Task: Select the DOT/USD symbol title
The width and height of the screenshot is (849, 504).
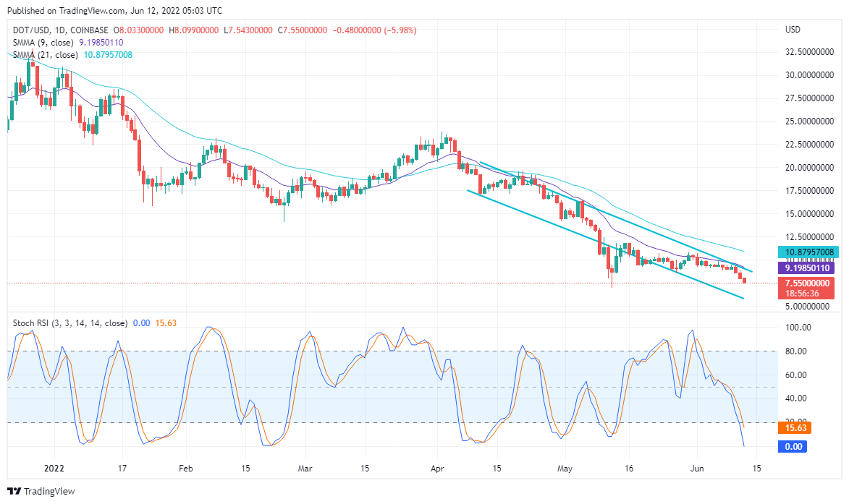Action: click(x=31, y=30)
